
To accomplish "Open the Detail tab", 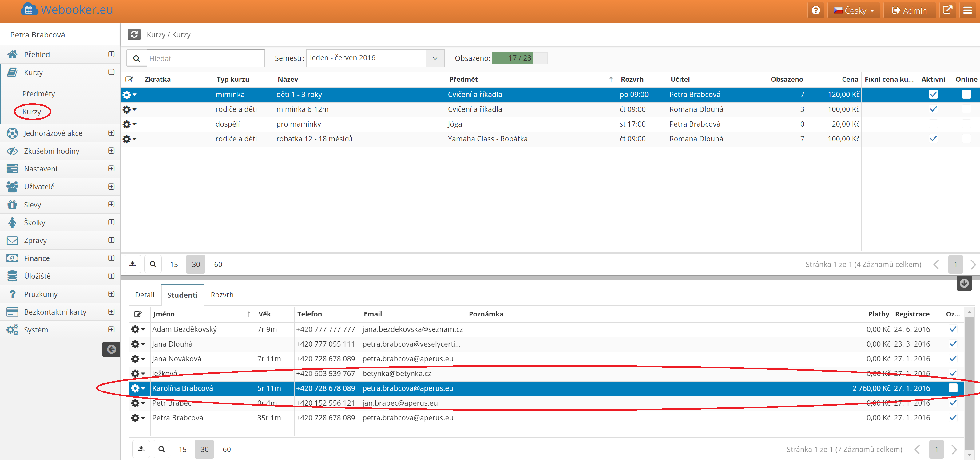I will [145, 295].
